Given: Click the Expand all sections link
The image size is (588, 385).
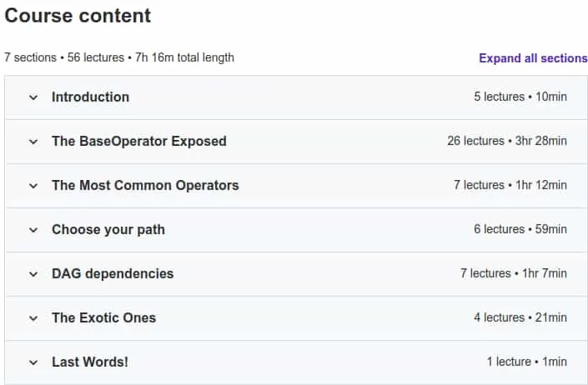Looking at the screenshot, I should click(533, 58).
